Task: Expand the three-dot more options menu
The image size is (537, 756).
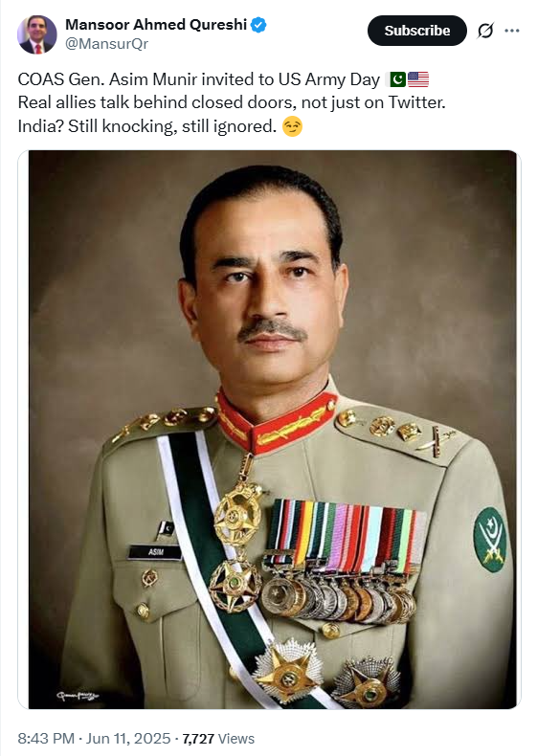Action: (511, 31)
